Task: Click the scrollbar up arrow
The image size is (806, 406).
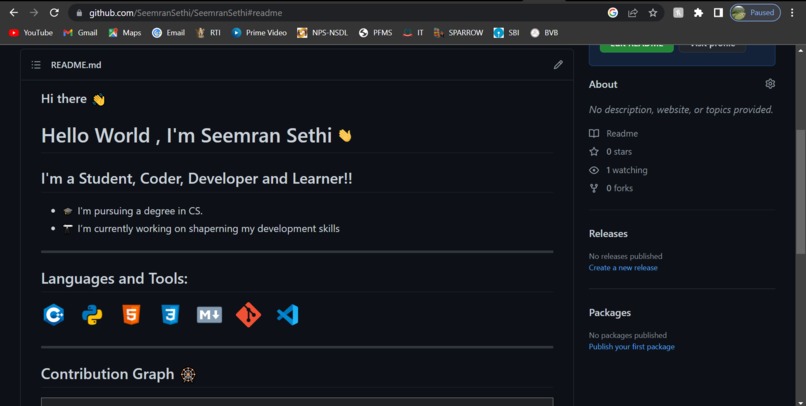Action: tap(800, 50)
